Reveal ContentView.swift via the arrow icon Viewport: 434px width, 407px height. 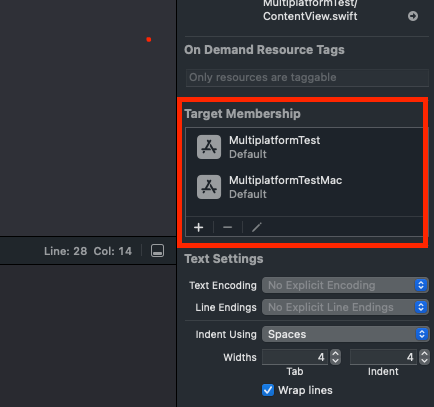[413, 16]
